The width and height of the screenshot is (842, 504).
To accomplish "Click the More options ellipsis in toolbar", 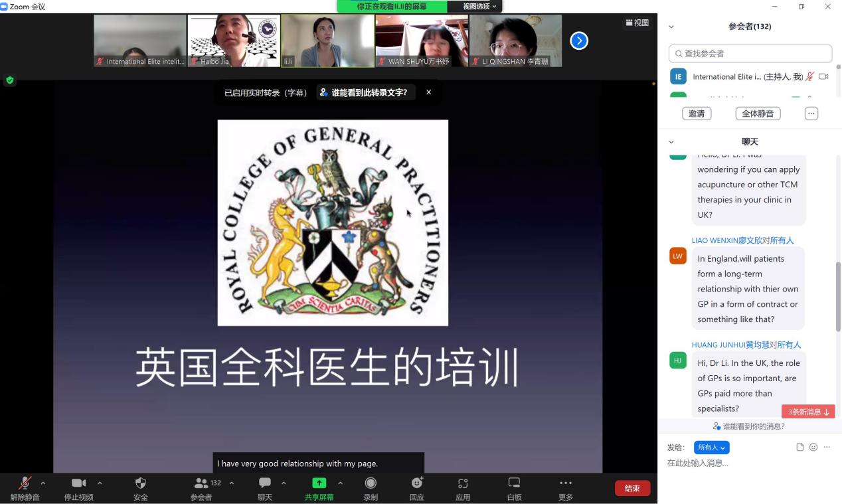I will pyautogui.click(x=565, y=483).
